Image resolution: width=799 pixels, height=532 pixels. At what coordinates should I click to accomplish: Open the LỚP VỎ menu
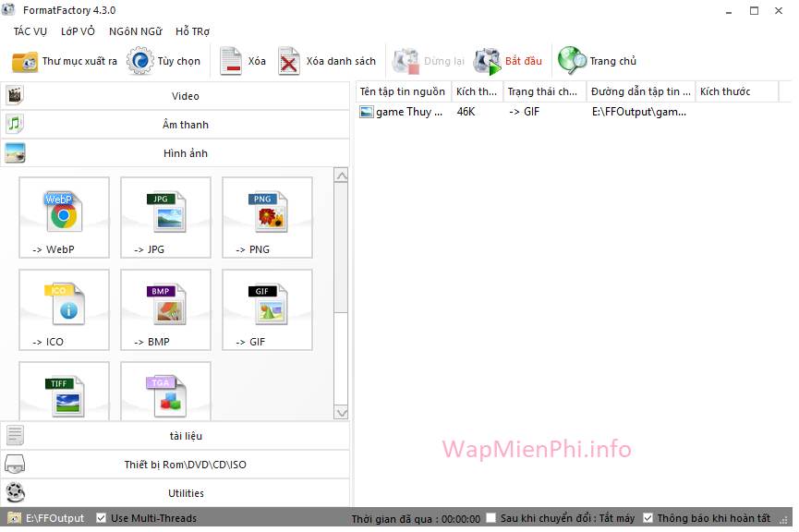click(x=78, y=31)
